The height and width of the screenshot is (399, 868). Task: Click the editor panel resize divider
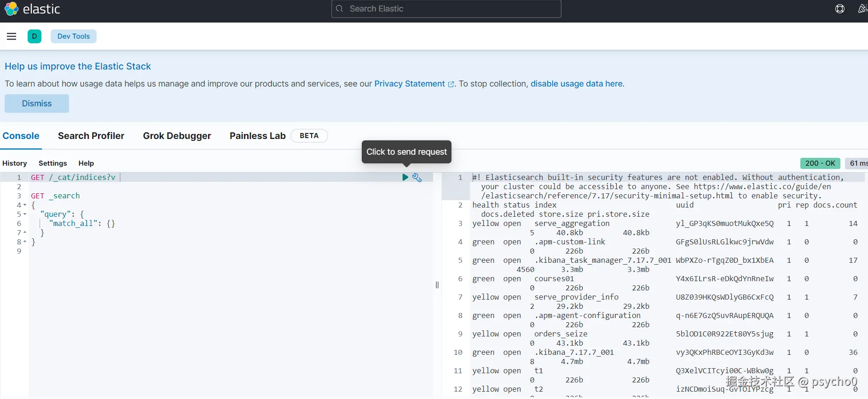tap(437, 285)
